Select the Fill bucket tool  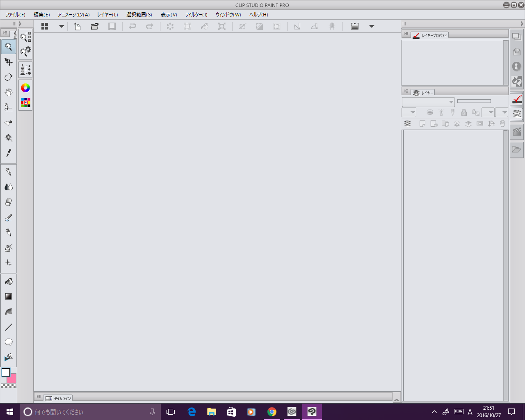point(8,281)
